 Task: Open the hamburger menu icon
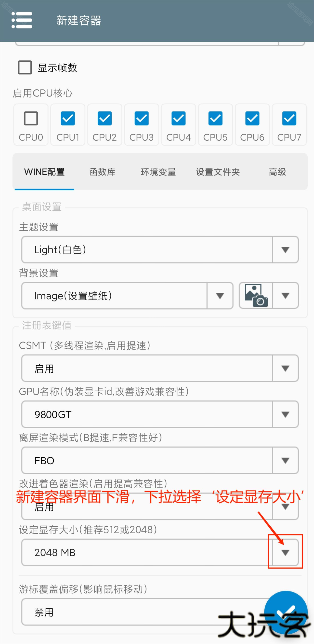22,20
